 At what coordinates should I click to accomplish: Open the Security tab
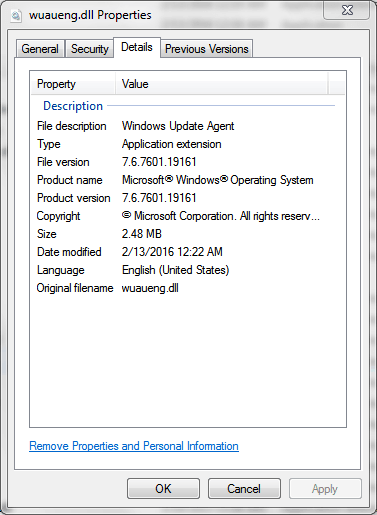point(90,49)
